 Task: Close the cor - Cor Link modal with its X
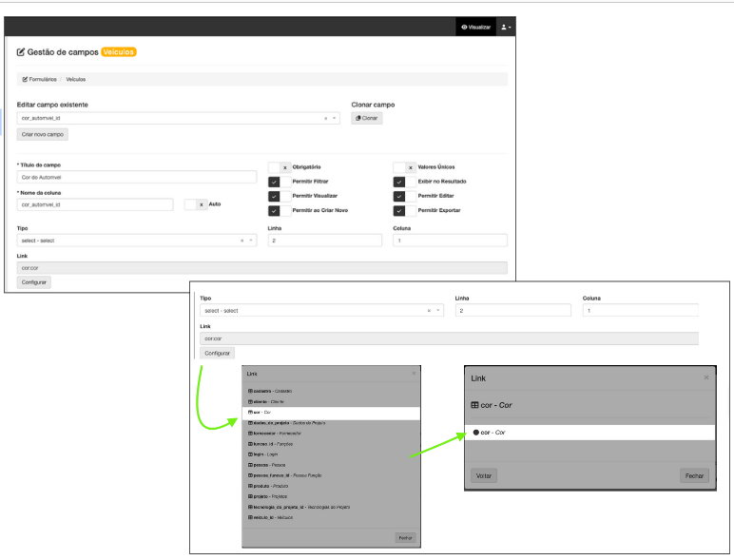coord(706,377)
